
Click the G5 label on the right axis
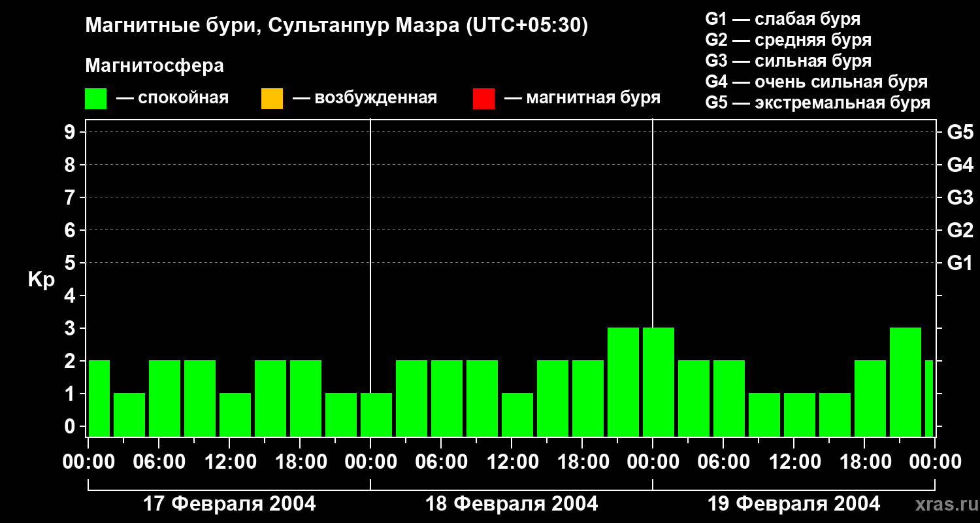960,132
